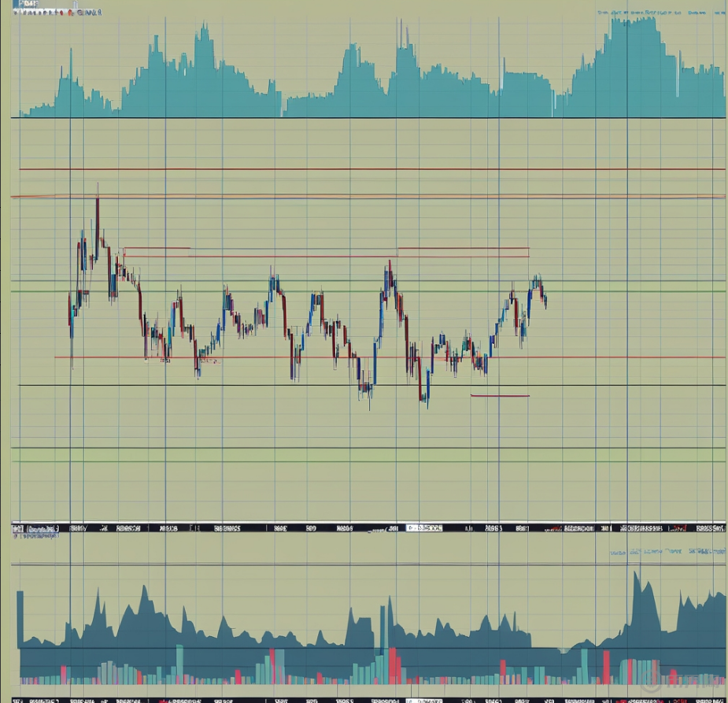728x703 pixels.
Task: Click the last candlestick on the right of the price series
Action: click(545, 299)
